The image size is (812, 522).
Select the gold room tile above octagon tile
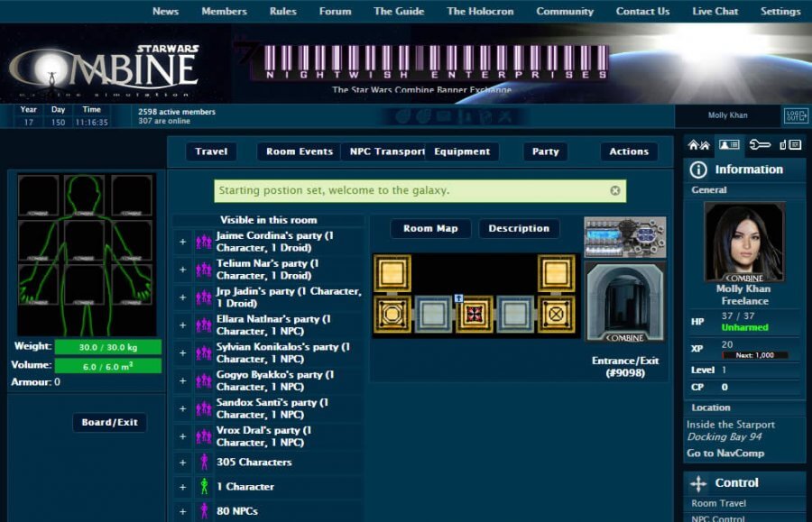click(x=392, y=273)
